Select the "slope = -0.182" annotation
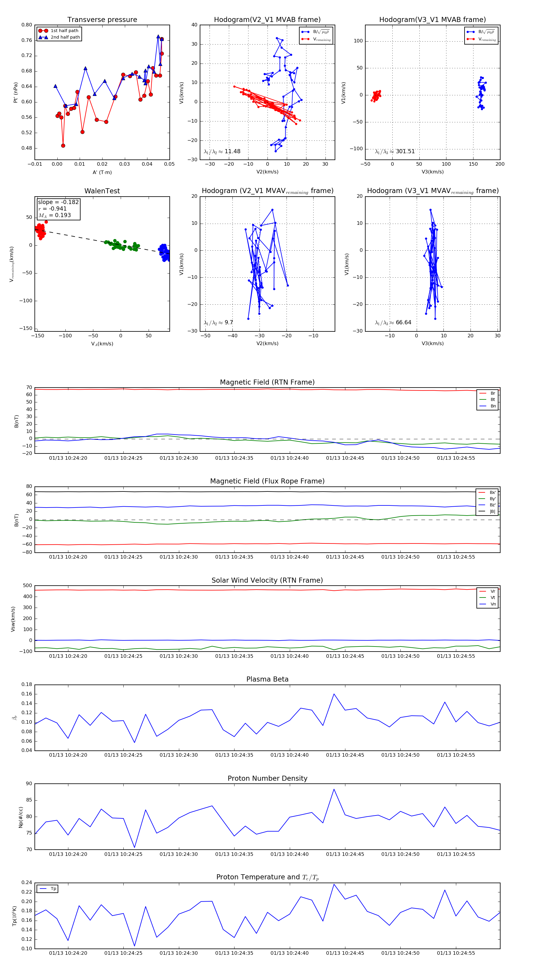This screenshot has width=535, height=980. tap(58, 202)
